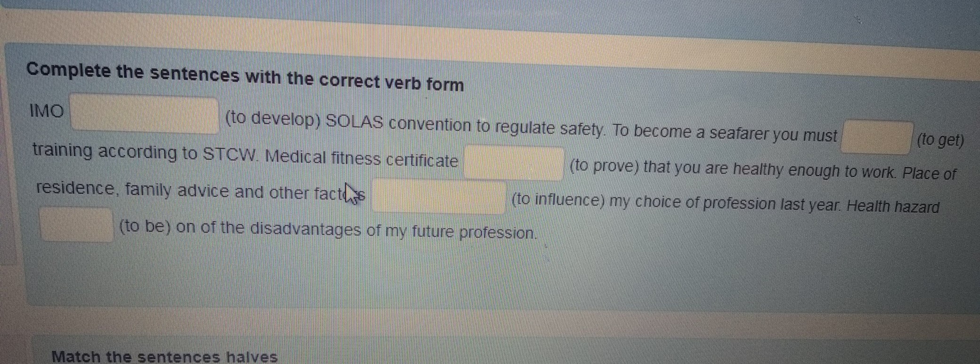Click the '(to develop)' verb hint

coord(273,119)
